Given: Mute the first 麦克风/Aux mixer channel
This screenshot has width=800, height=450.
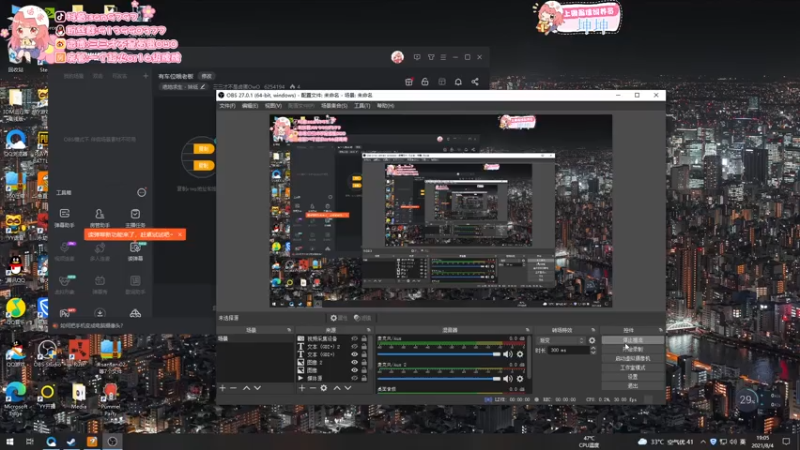Looking at the screenshot, I should point(508,354).
